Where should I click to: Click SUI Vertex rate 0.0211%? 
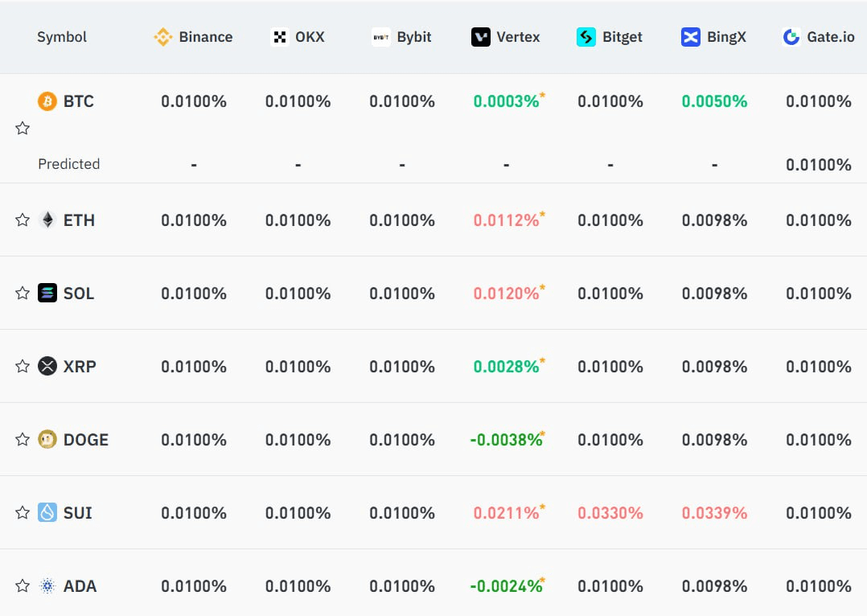(x=507, y=512)
